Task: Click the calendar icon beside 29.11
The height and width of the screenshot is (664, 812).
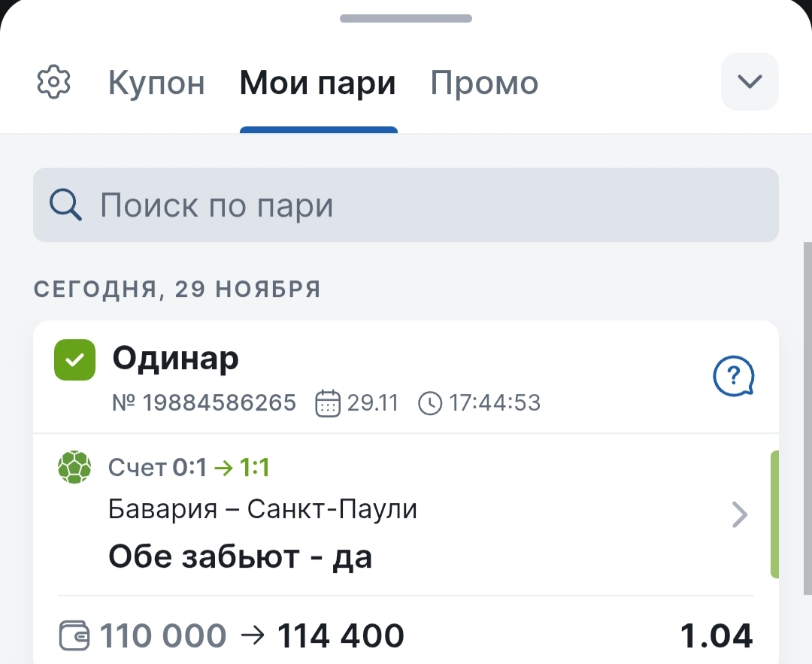Action: tap(328, 403)
